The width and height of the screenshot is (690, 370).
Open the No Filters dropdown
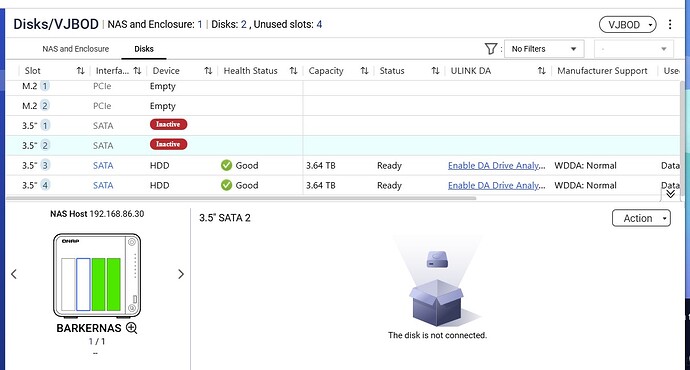[x=544, y=49]
